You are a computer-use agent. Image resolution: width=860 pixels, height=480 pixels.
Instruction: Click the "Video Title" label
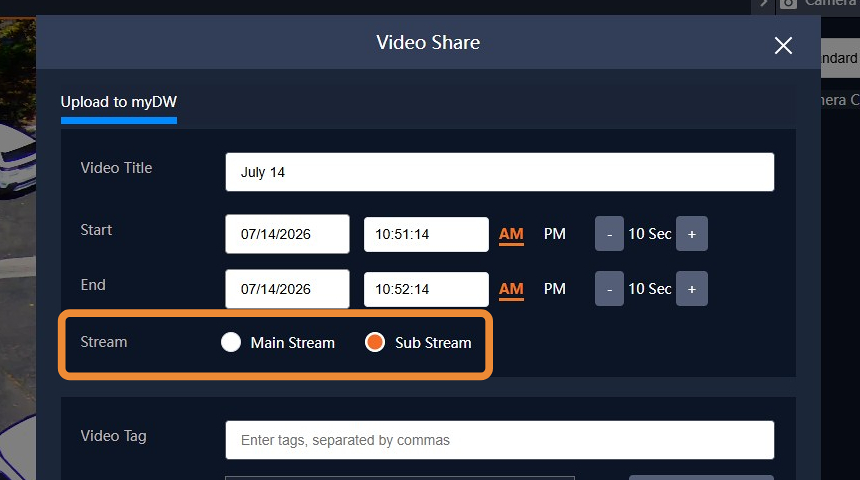click(x=116, y=168)
